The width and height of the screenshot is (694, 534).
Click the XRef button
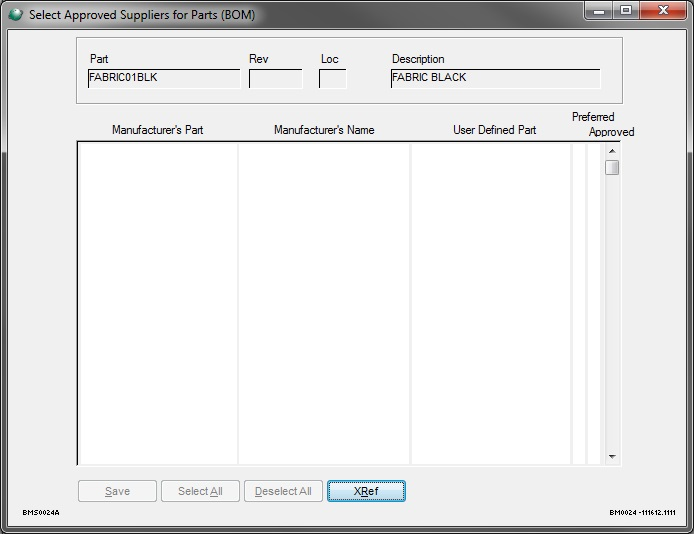(x=366, y=491)
